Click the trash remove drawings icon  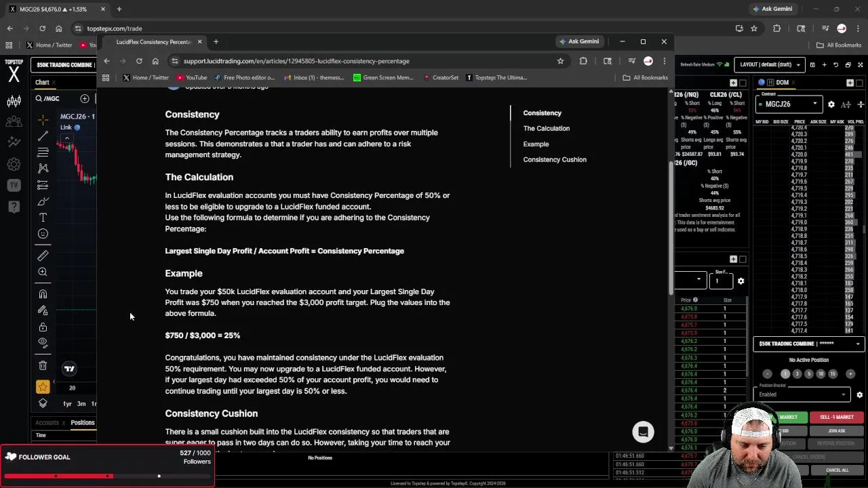pos(43,365)
